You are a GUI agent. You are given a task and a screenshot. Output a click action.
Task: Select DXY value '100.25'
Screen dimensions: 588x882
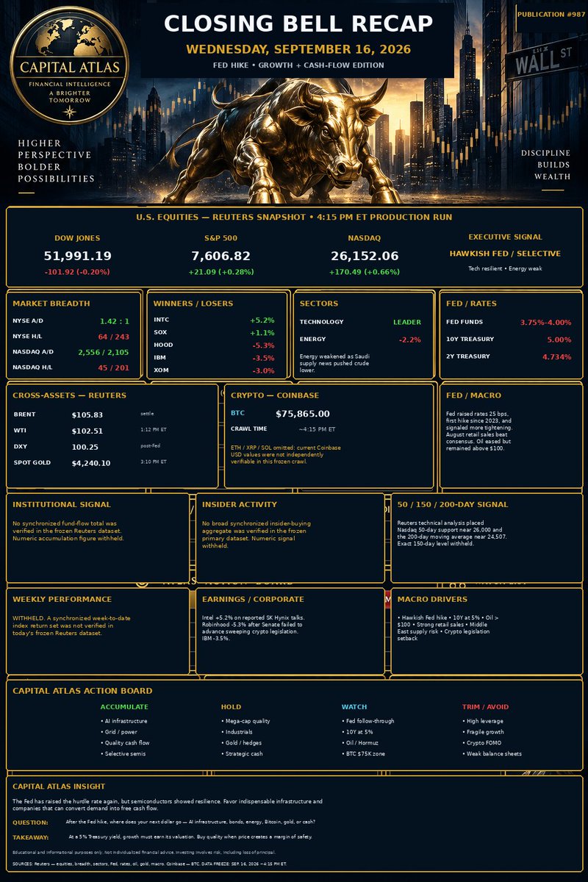click(85, 447)
